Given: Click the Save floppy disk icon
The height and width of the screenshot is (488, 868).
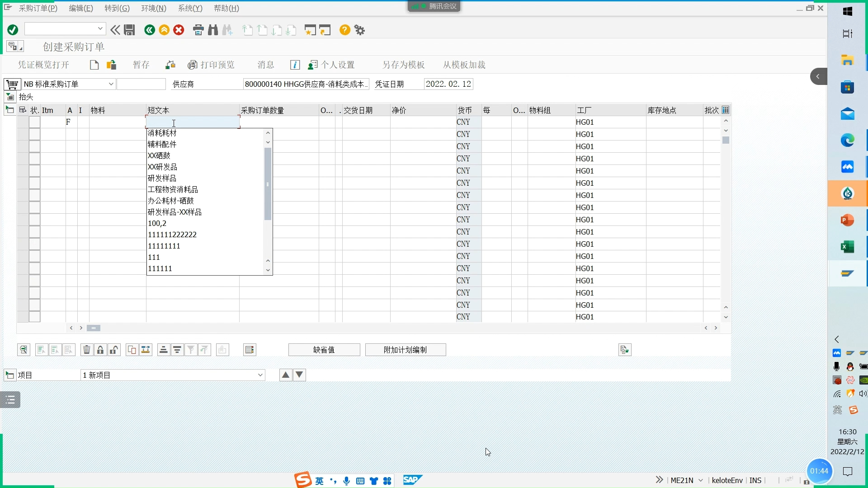Looking at the screenshot, I should [x=130, y=30].
